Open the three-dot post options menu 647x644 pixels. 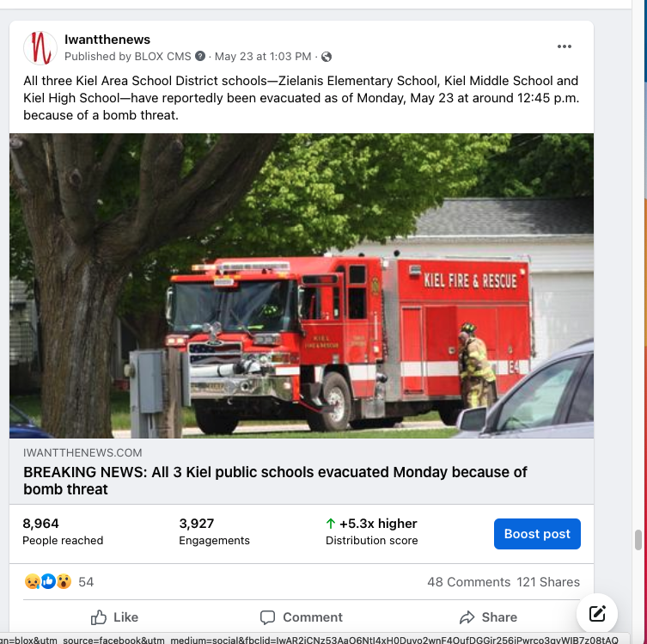tap(564, 46)
